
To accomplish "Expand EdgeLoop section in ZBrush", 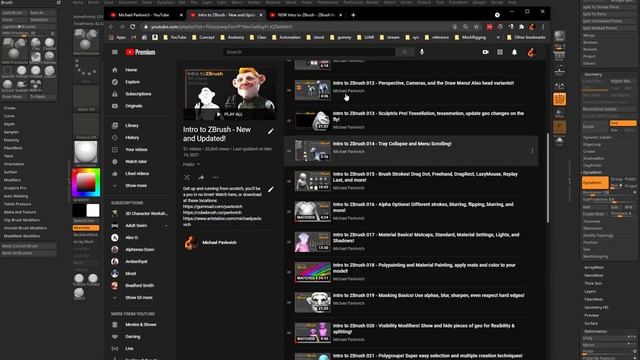I will [x=591, y=144].
